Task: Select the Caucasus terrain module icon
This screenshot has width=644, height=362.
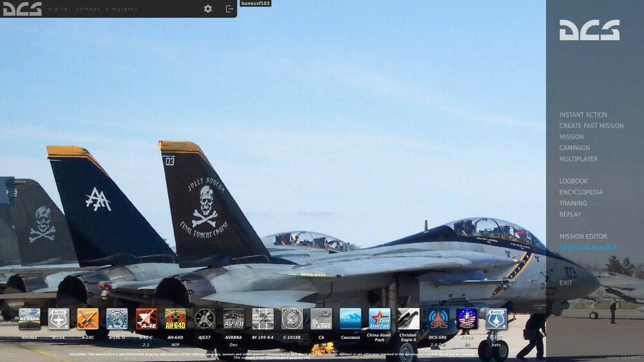Action: point(350,319)
